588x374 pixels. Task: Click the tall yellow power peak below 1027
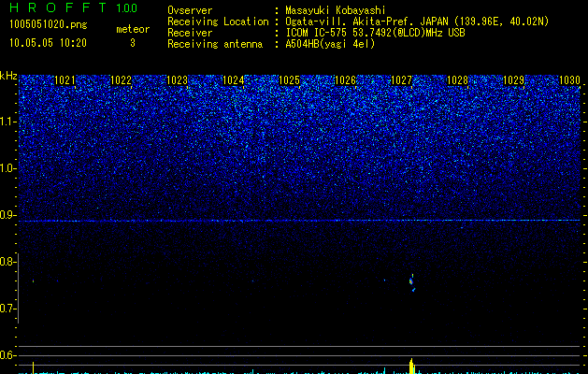click(x=411, y=366)
